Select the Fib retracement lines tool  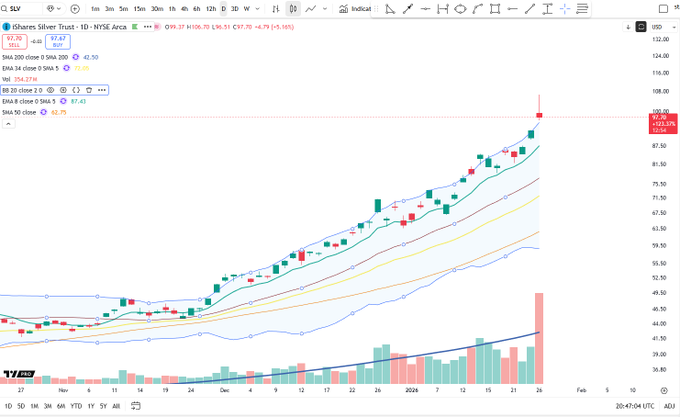[x=582, y=9]
